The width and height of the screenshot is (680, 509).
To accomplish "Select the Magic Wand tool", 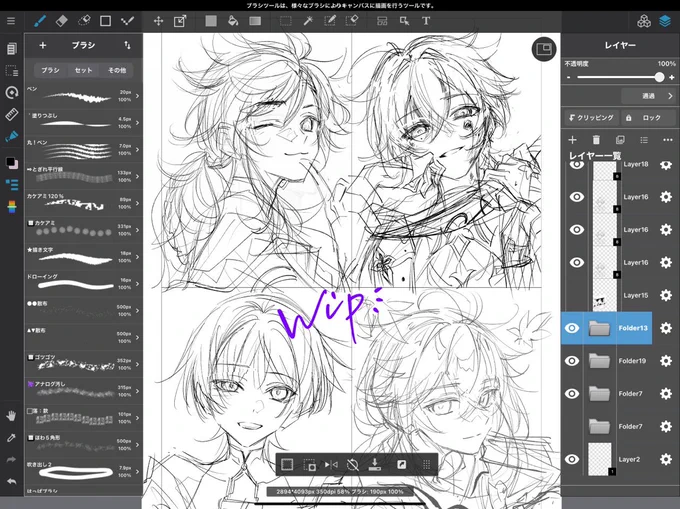I will point(308,21).
